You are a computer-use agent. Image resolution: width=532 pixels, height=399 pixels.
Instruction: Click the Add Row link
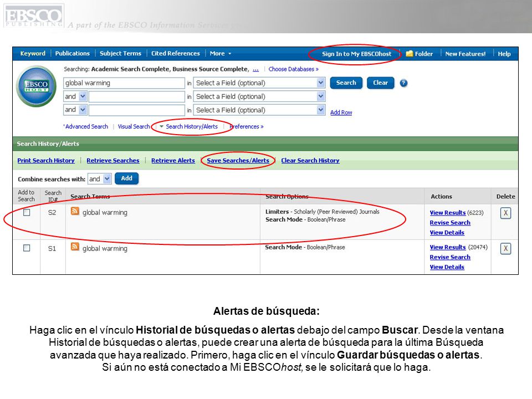click(341, 112)
